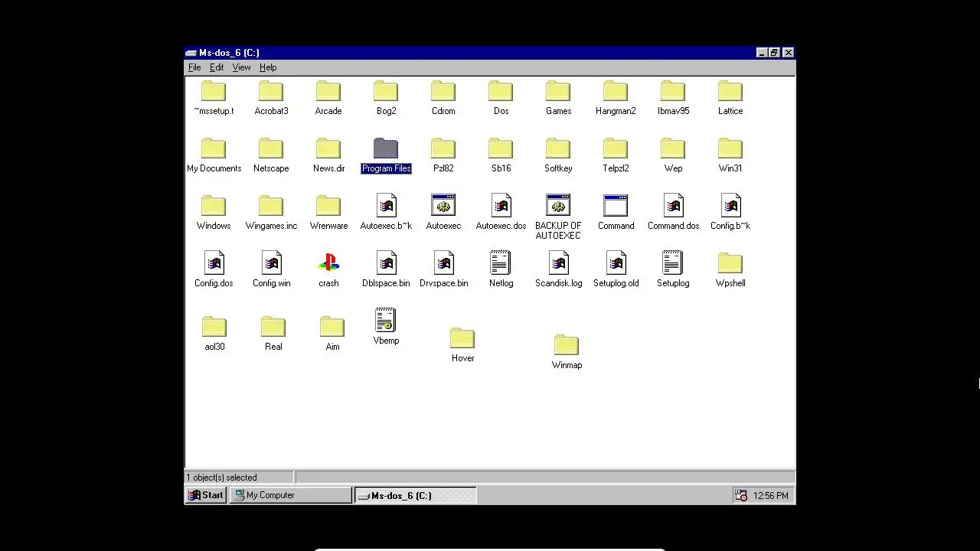The image size is (980, 551).
Task: Select the Scandisk.log file icon
Action: 558,263
